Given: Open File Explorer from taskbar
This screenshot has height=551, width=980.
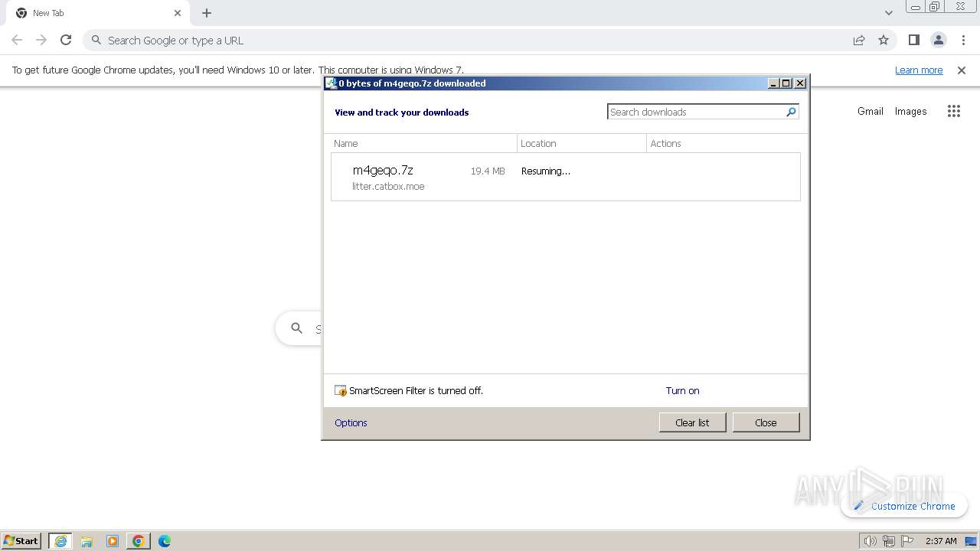Looking at the screenshot, I should click(87, 541).
